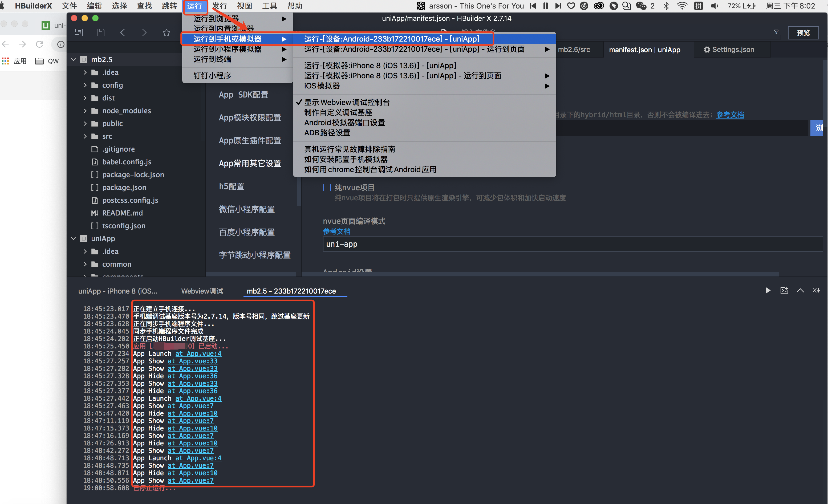Click the 预览 button

tap(803, 32)
